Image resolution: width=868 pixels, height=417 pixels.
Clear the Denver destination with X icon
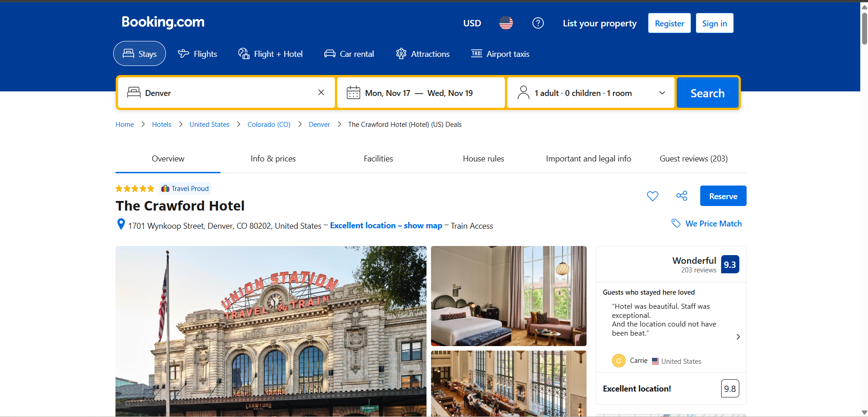tap(321, 93)
